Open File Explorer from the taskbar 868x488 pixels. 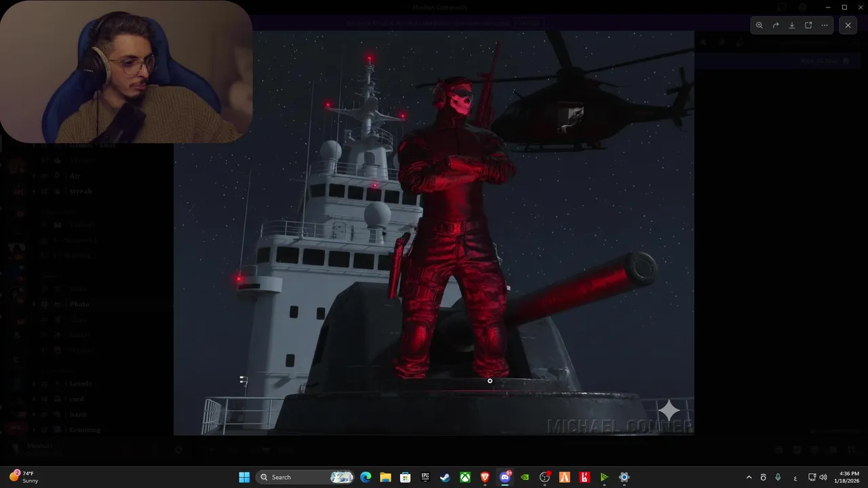tap(385, 477)
